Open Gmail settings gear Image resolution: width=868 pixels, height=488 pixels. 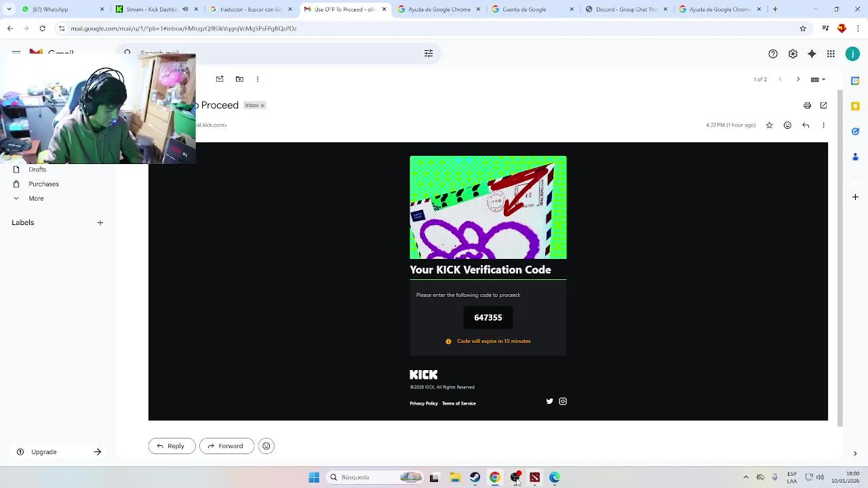[793, 54]
